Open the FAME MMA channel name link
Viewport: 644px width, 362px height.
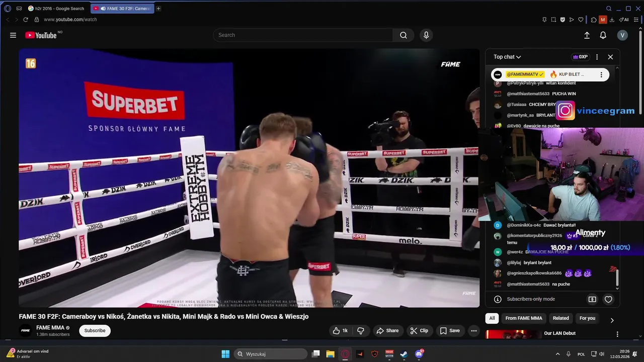pyautogui.click(x=50, y=328)
